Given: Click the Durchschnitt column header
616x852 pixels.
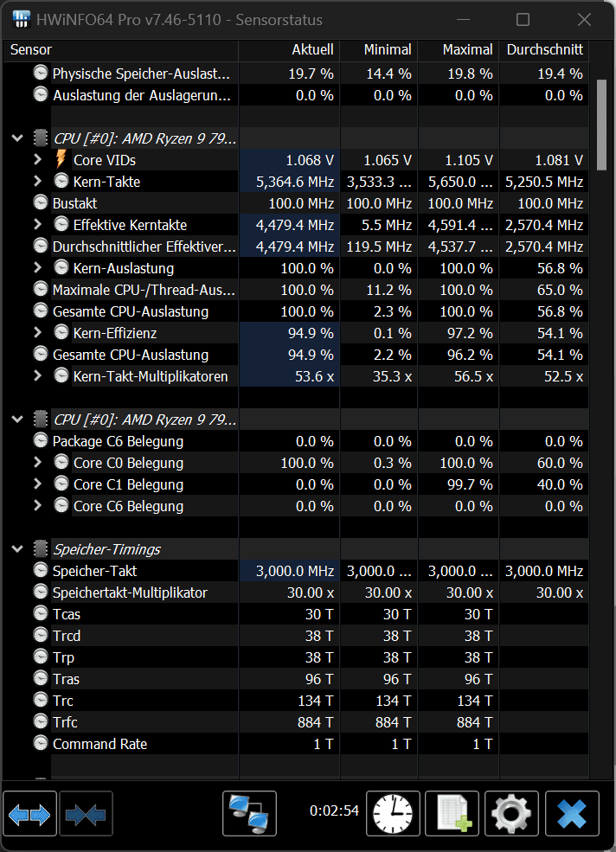Looking at the screenshot, I should (545, 50).
